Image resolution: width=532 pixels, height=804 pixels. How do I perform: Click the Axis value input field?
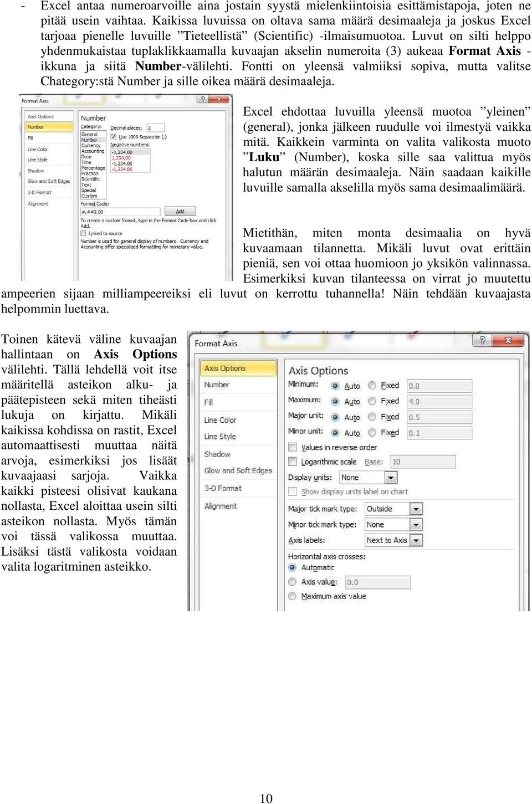[x=377, y=582]
